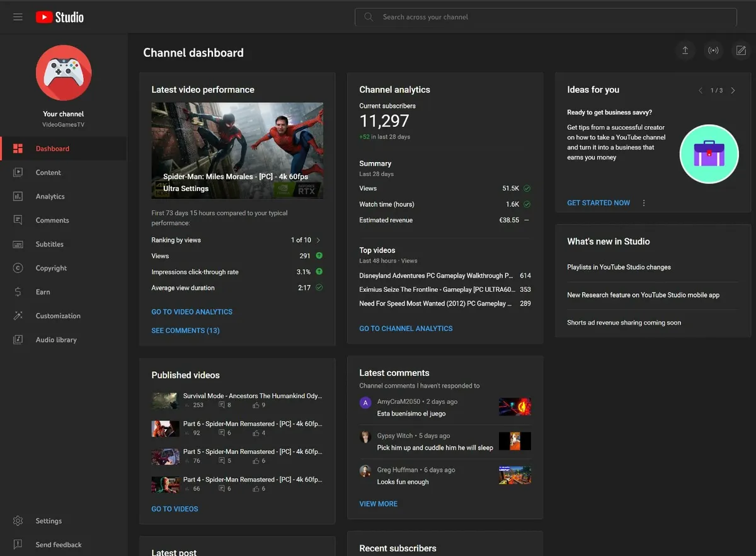The width and height of the screenshot is (756, 556).
Task: Click the green up-arrow next to Views 291
Action: pos(319,256)
